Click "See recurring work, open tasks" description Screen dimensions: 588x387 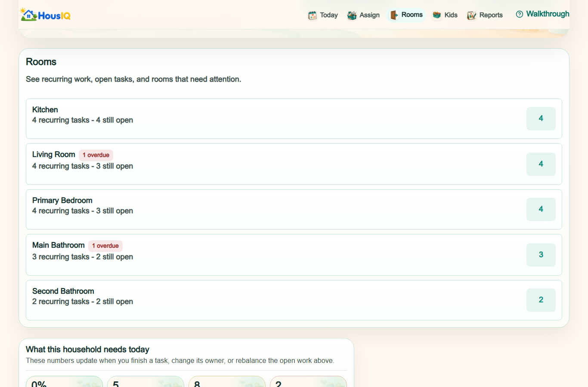133,79
